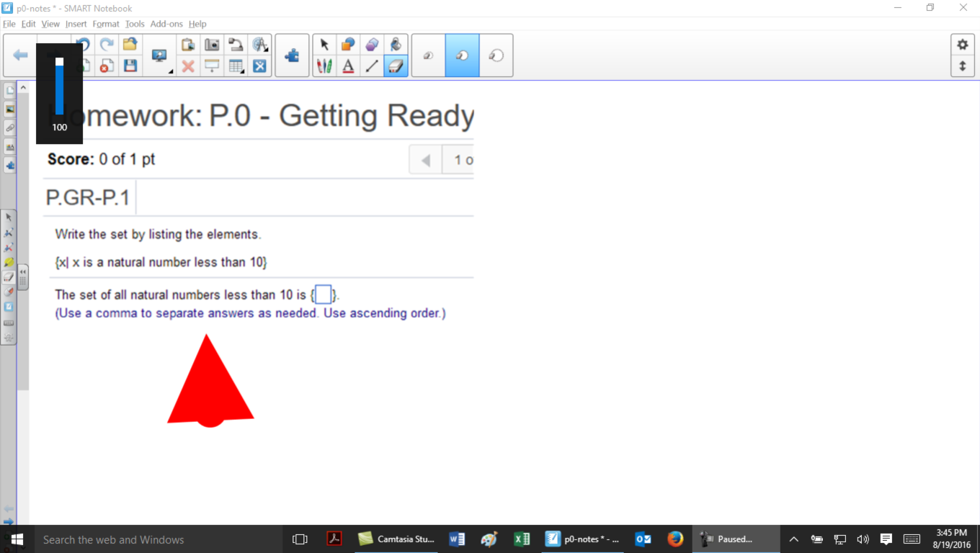Select the medium eraser size

coord(462,55)
